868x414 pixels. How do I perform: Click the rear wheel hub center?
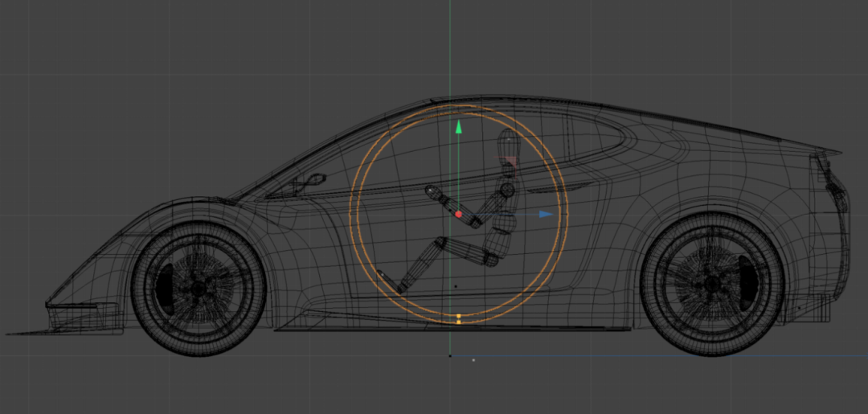712,284
